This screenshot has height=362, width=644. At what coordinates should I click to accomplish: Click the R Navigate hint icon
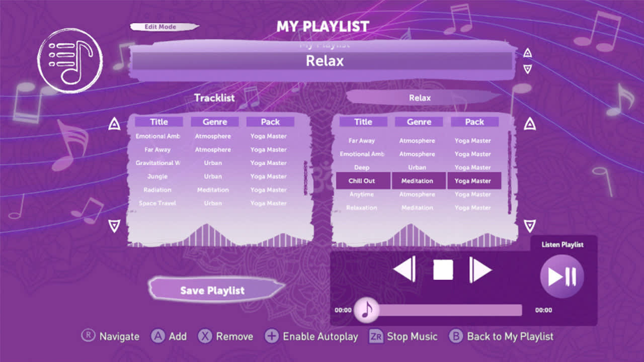pyautogui.click(x=89, y=336)
